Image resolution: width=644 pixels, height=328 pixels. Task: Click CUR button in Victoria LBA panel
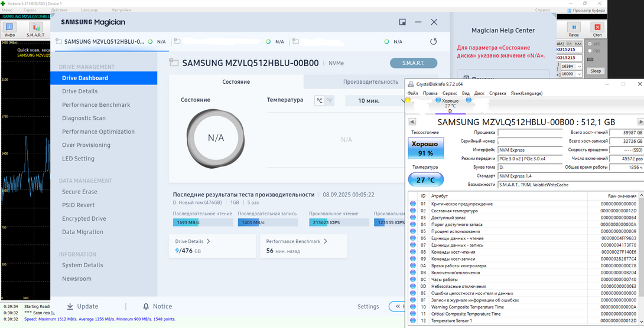[569, 44]
